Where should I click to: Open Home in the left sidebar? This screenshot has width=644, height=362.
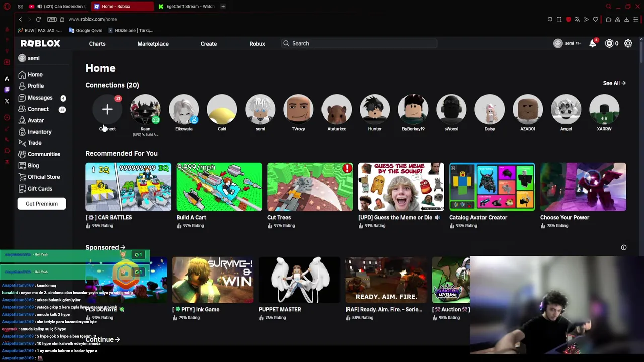tap(35, 75)
